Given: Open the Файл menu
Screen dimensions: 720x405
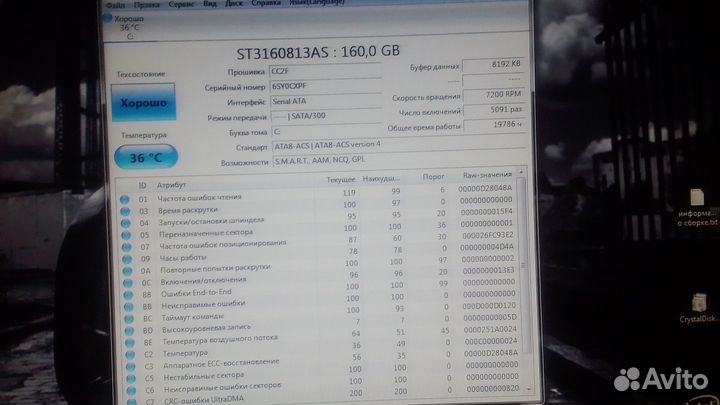Looking at the screenshot, I should [x=115, y=5].
